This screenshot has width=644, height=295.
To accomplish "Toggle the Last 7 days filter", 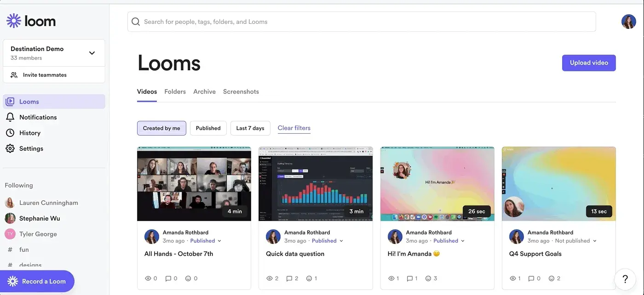I will (250, 128).
